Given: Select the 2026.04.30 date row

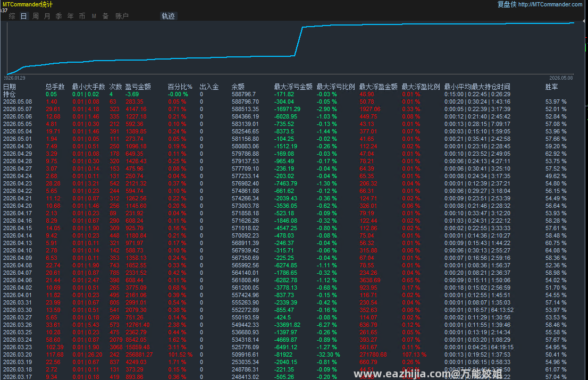Looking at the screenshot, I should 18,146.
